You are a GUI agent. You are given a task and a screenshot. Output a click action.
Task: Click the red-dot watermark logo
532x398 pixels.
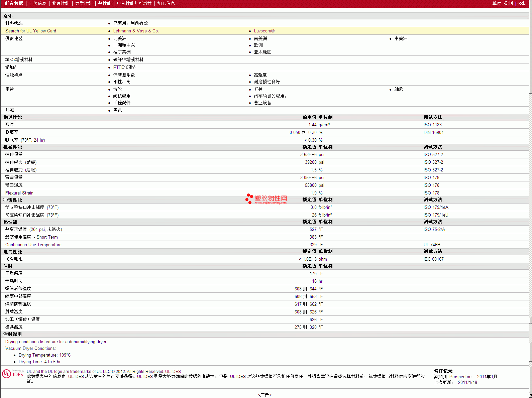[249, 198]
